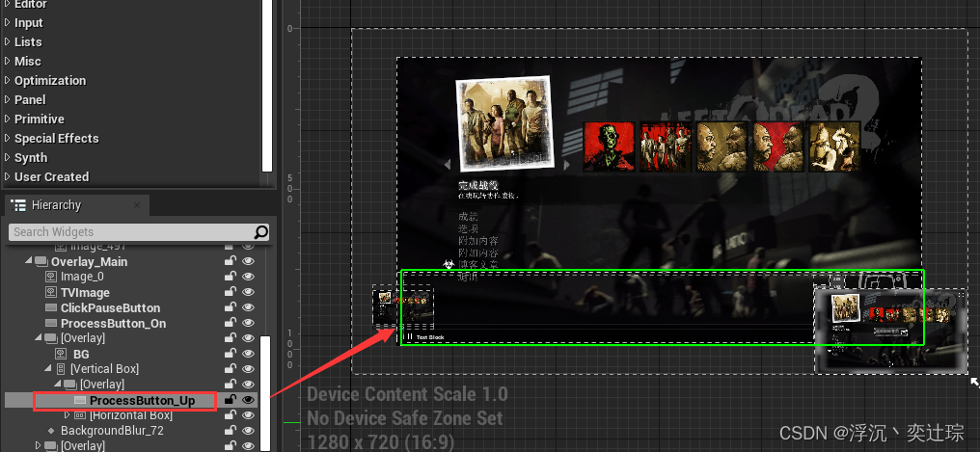Expand the Misc palette category
Screen dimensions: 980x452
(8, 61)
